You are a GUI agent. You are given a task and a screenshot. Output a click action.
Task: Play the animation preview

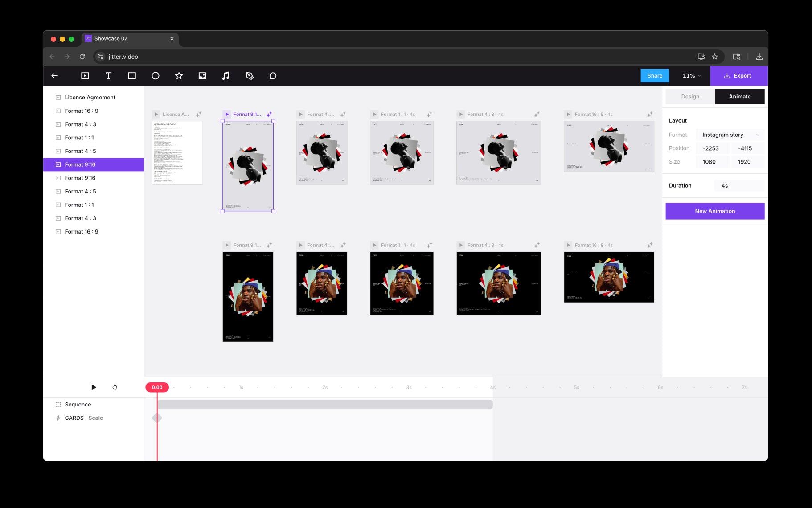pos(94,387)
